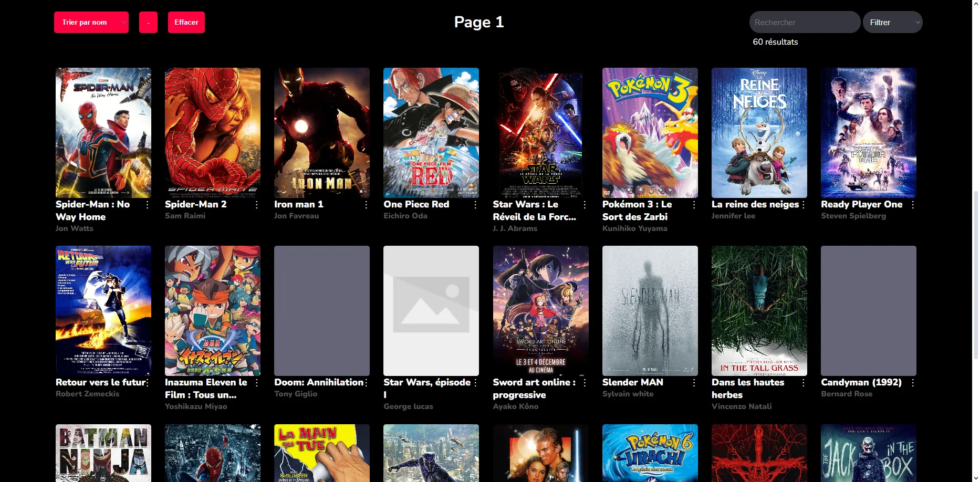The image size is (980, 482).
Task: Click the 'Slender MAN' title
Action: click(633, 382)
